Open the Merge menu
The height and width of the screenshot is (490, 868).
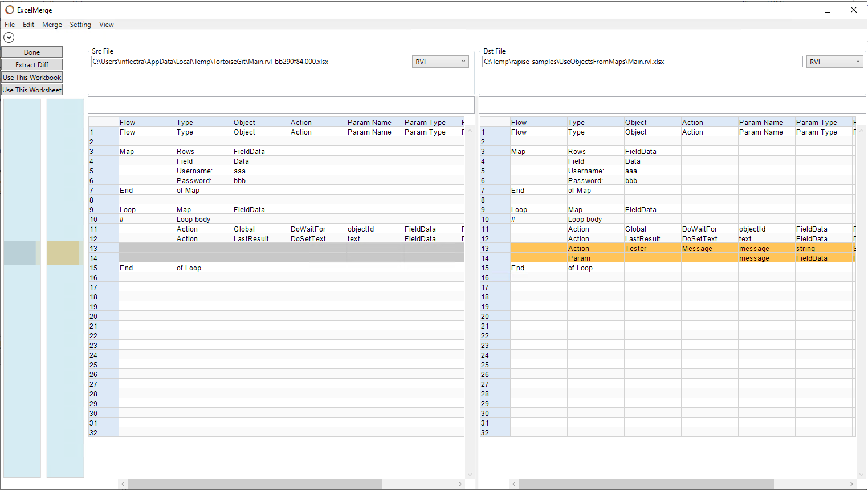52,25
